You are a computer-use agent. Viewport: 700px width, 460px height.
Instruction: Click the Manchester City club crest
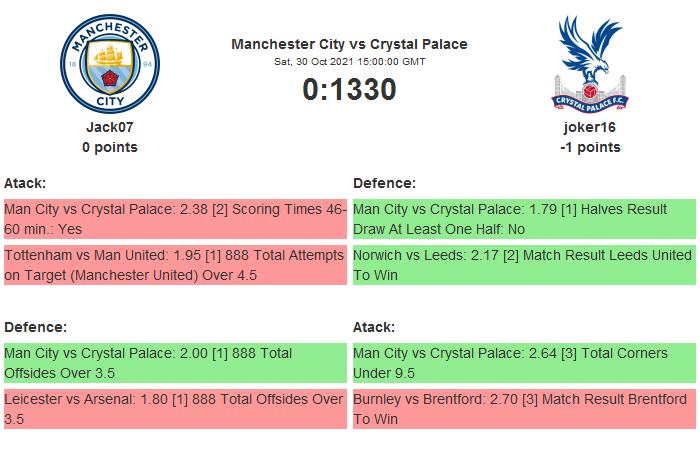click(x=110, y=65)
